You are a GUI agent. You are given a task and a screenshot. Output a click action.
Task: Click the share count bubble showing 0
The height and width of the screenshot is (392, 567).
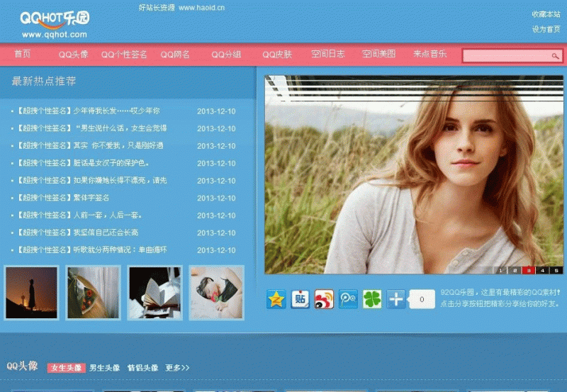point(422,299)
